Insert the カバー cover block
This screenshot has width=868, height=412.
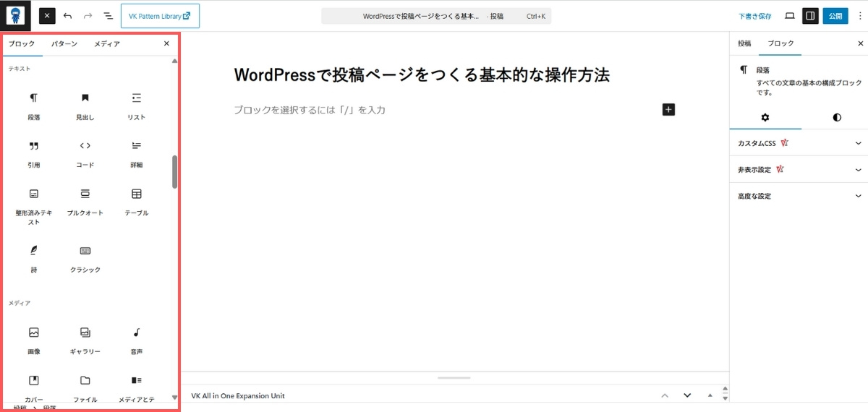pyautogui.click(x=34, y=387)
